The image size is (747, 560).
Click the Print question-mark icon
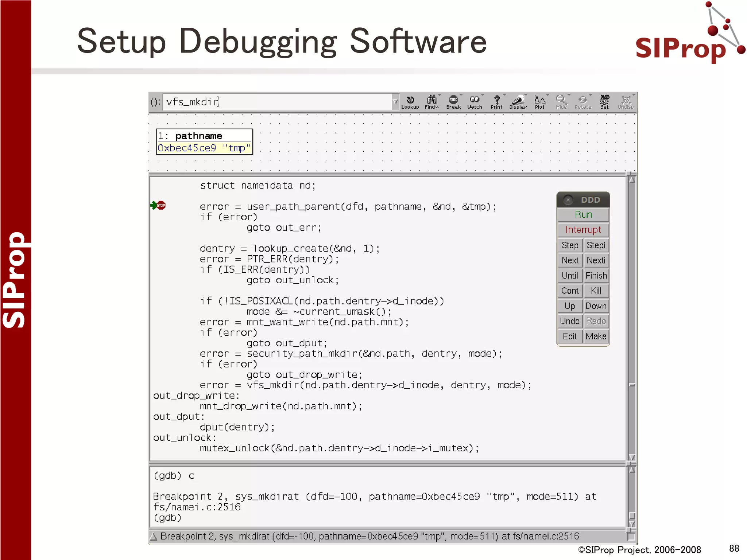[496, 102]
